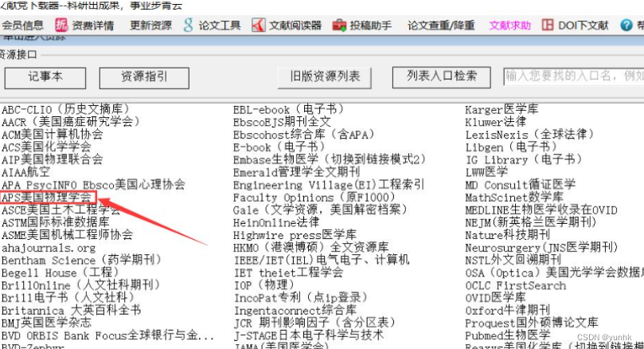Open the 更新资源 menu item
The width and height of the screenshot is (644, 349).
pos(150,25)
